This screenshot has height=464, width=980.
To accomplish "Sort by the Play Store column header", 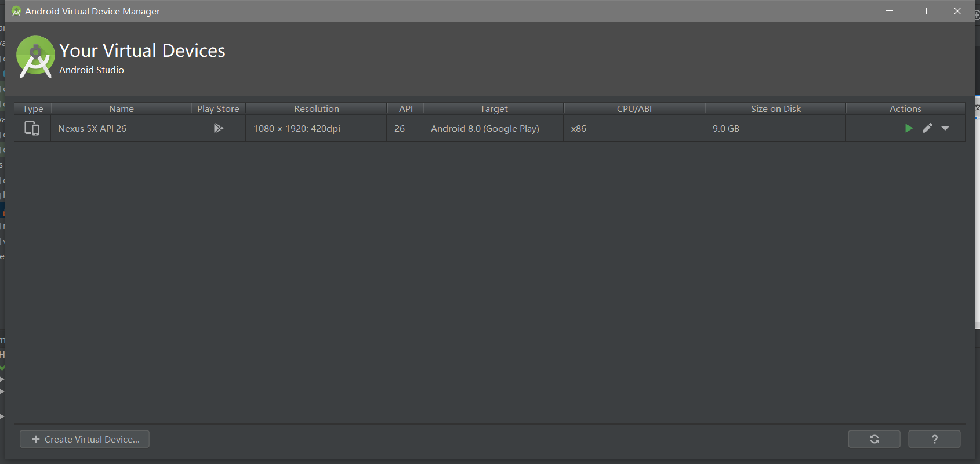I will [218, 108].
